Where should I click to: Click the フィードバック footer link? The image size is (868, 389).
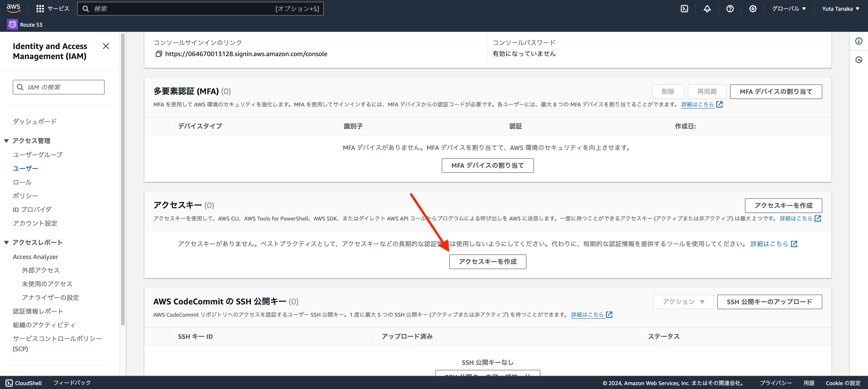pyautogui.click(x=72, y=383)
